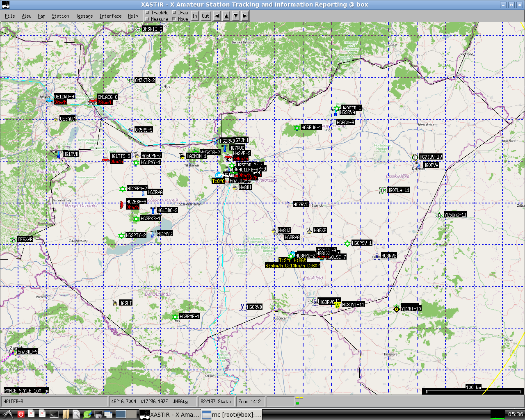Screen dimensions: 525x420
Task: Click the Zoom 1412 status bar field
Action: (250, 402)
